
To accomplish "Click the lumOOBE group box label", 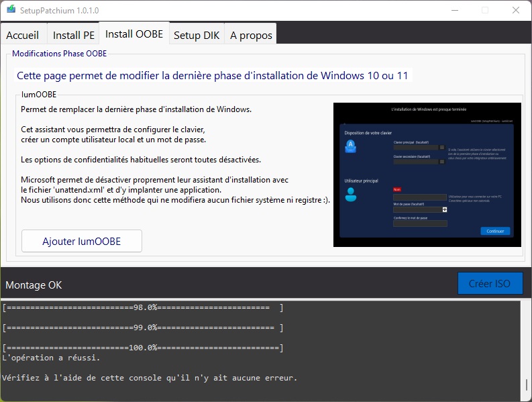I will click(39, 95).
